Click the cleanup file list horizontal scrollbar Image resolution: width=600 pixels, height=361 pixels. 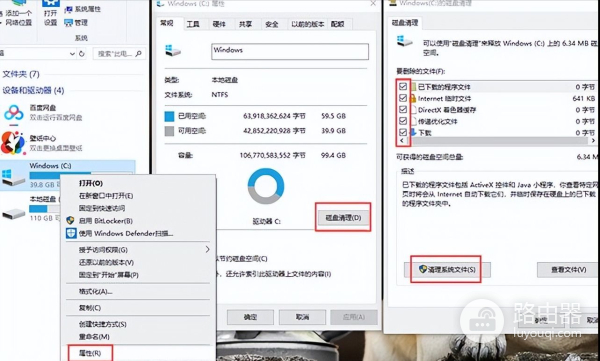[x=497, y=141]
